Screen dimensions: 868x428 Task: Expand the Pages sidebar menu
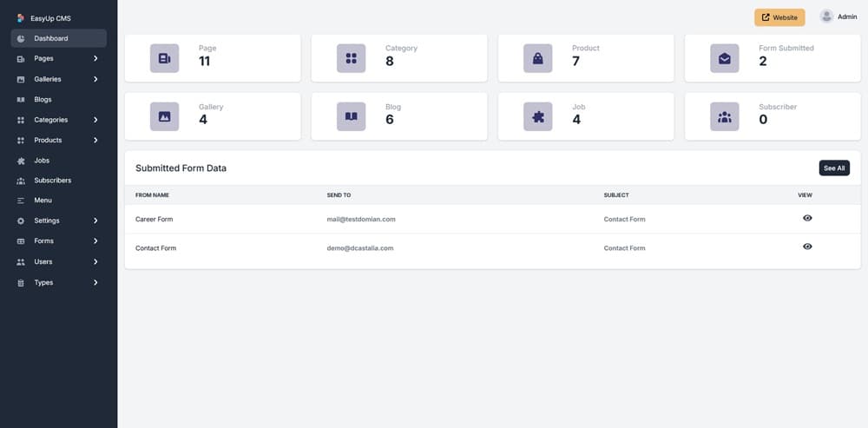pyautogui.click(x=58, y=58)
